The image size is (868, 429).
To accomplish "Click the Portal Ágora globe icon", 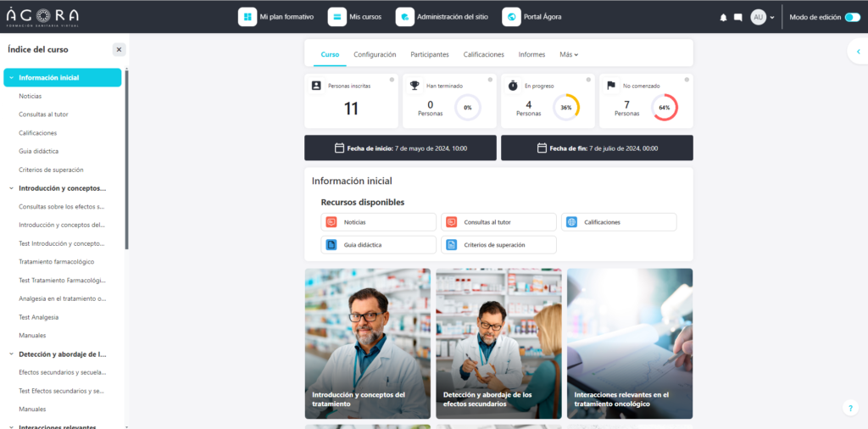I will click(x=511, y=17).
